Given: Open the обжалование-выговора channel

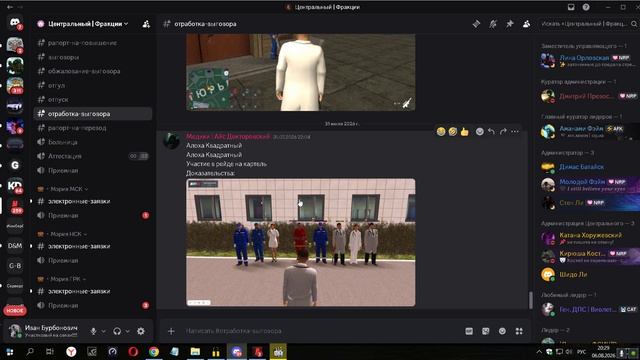Looking at the screenshot, I should [x=93, y=71].
